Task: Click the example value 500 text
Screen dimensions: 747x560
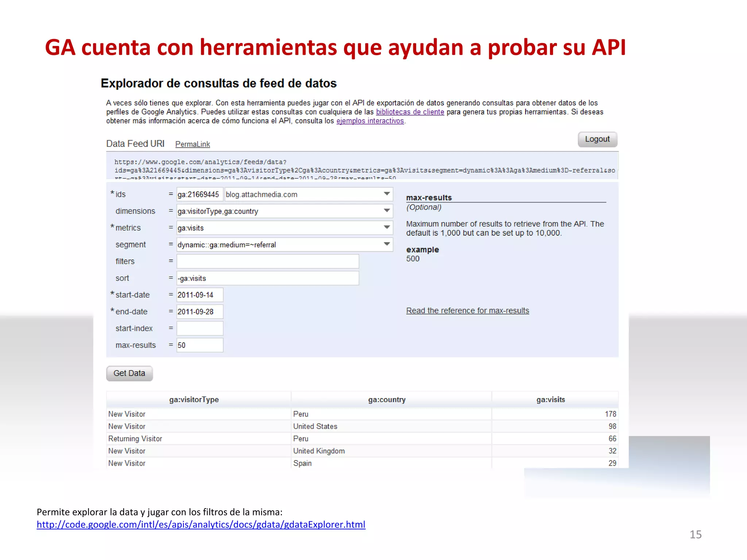Action: pos(413,259)
